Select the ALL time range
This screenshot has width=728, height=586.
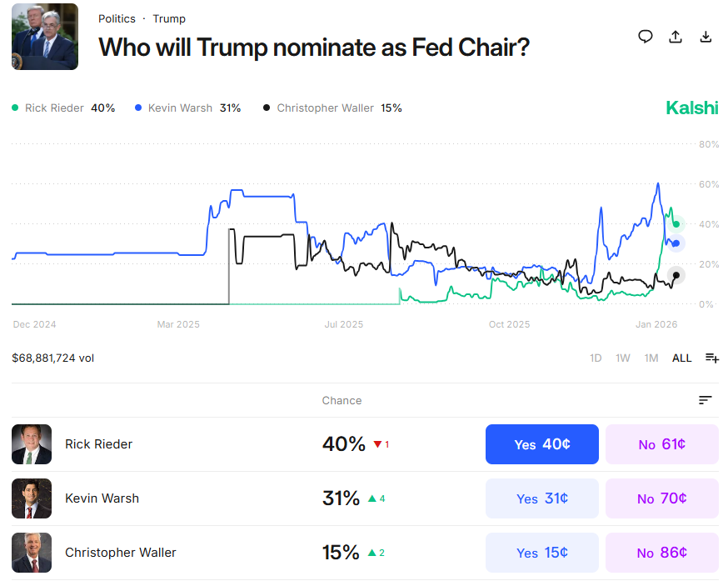[681, 358]
